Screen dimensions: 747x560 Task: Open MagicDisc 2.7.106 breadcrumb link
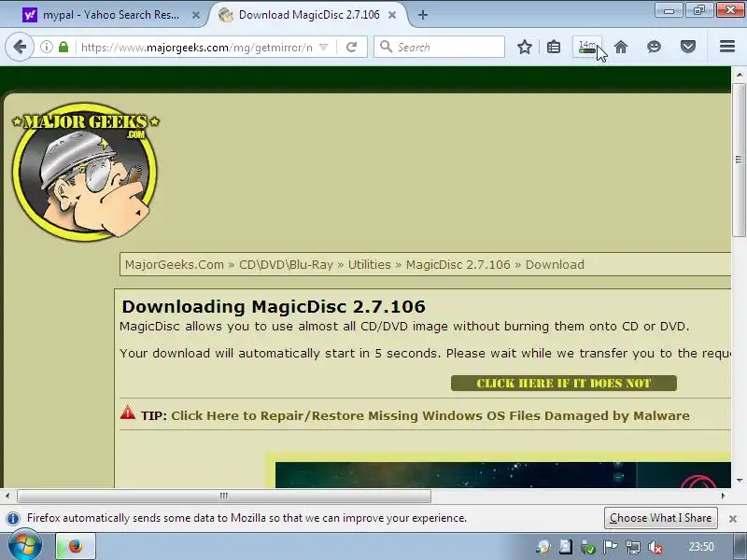pyautogui.click(x=458, y=265)
